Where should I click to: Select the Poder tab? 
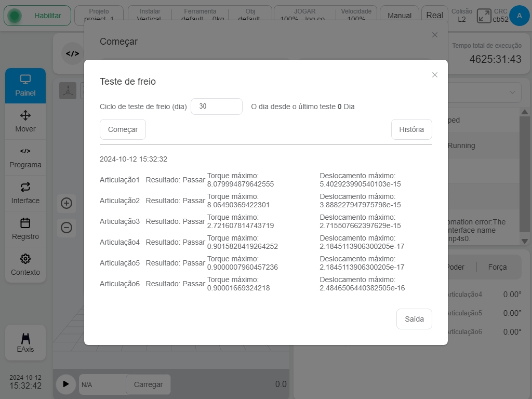(x=455, y=267)
